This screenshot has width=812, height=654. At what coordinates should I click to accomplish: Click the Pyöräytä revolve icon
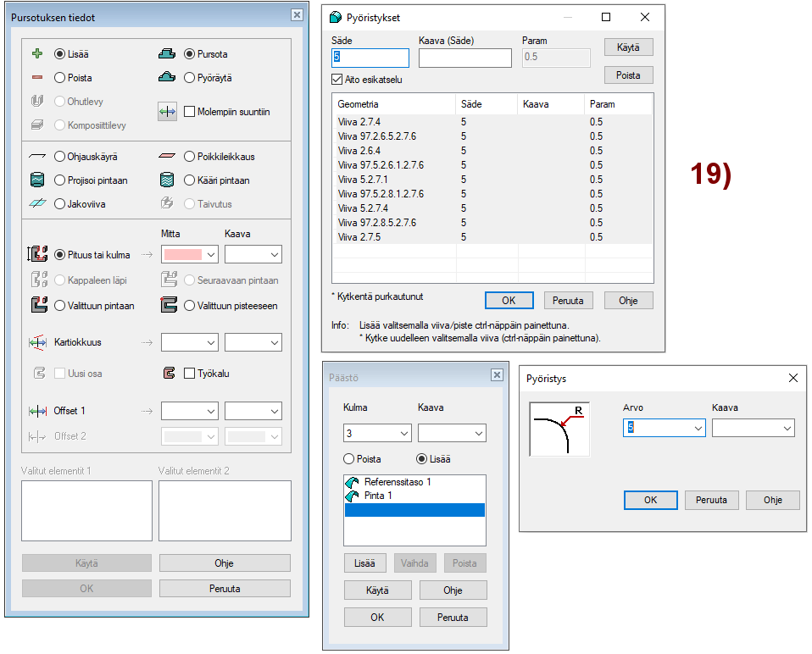tap(167, 78)
